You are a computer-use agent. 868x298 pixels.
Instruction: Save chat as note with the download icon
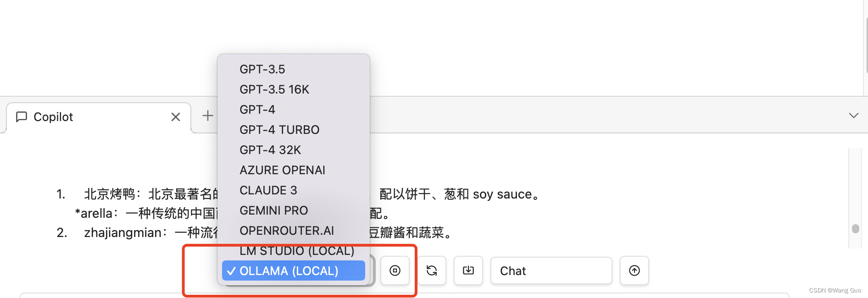(468, 270)
